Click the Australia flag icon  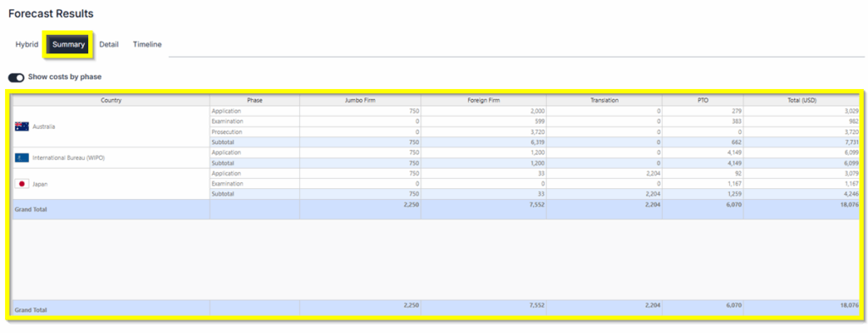tap(22, 126)
